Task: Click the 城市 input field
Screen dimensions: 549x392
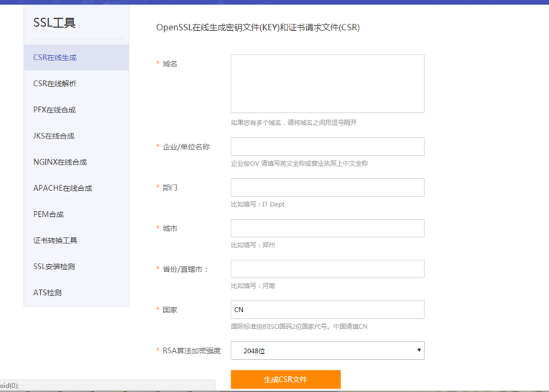Action: [327, 228]
